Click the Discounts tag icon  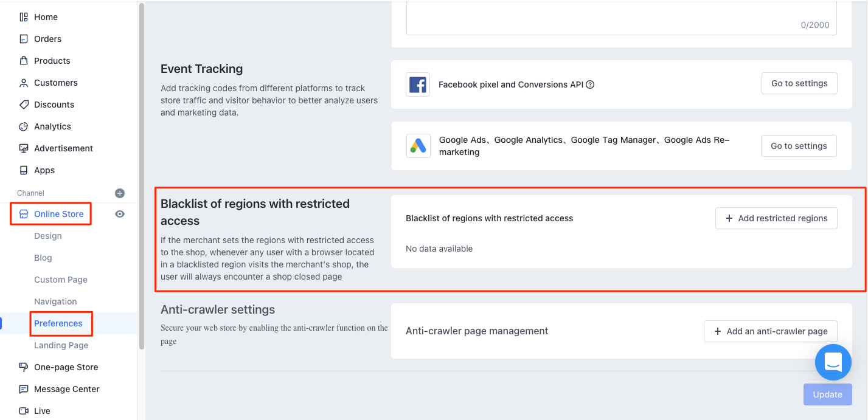click(24, 105)
